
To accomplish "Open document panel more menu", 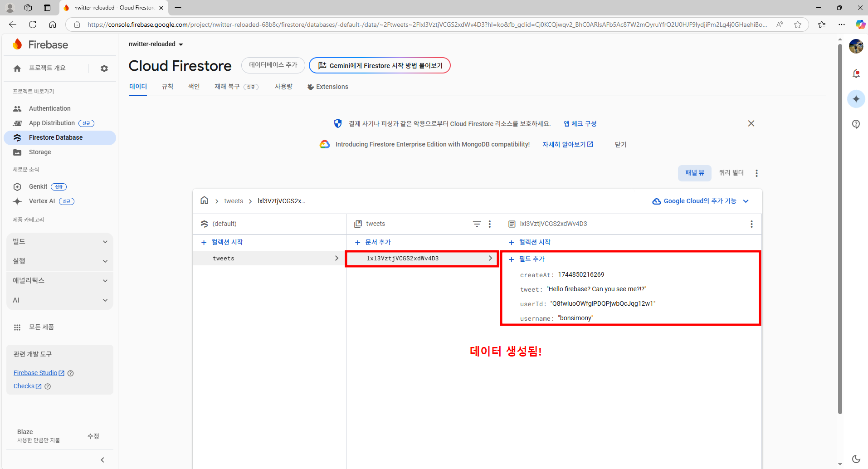I will (x=751, y=224).
